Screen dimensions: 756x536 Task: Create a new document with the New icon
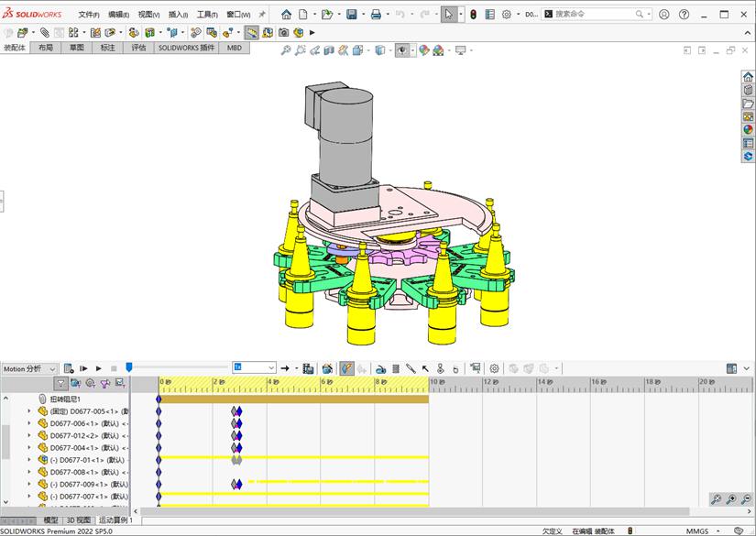coord(303,15)
